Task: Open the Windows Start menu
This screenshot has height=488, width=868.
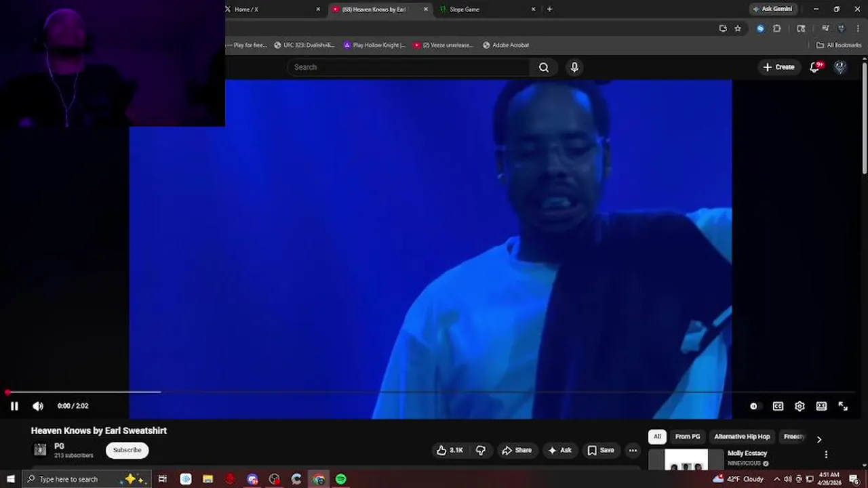Action: click(10, 479)
